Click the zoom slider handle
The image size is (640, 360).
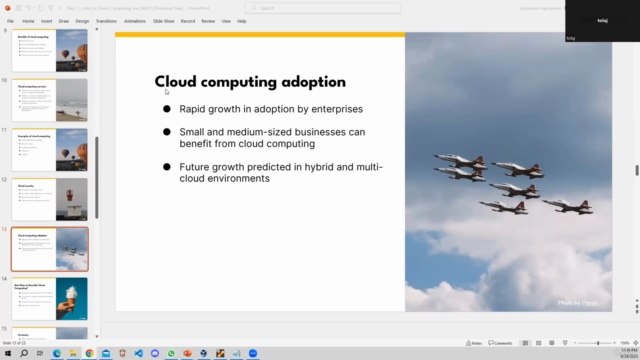pyautogui.click(x=598, y=343)
